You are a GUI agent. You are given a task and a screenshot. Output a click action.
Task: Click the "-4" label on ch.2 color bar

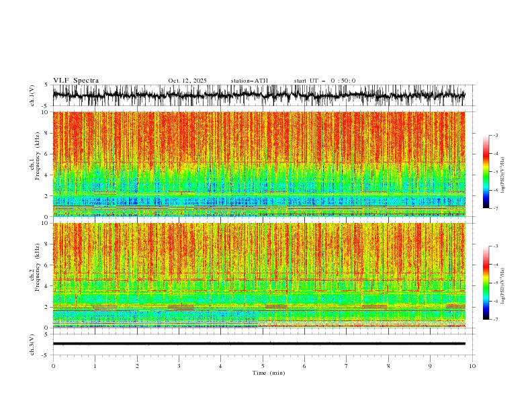click(x=496, y=265)
